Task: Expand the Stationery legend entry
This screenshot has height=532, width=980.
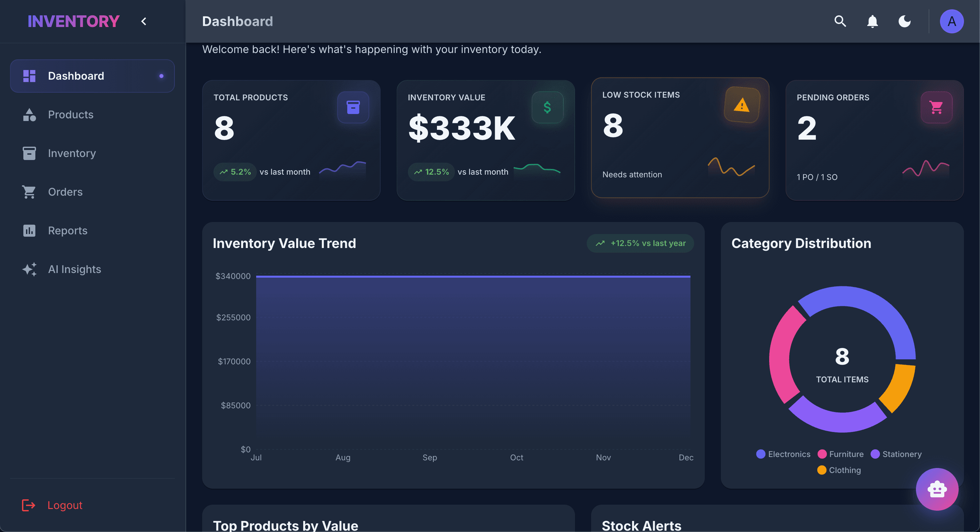Action: [896, 454]
